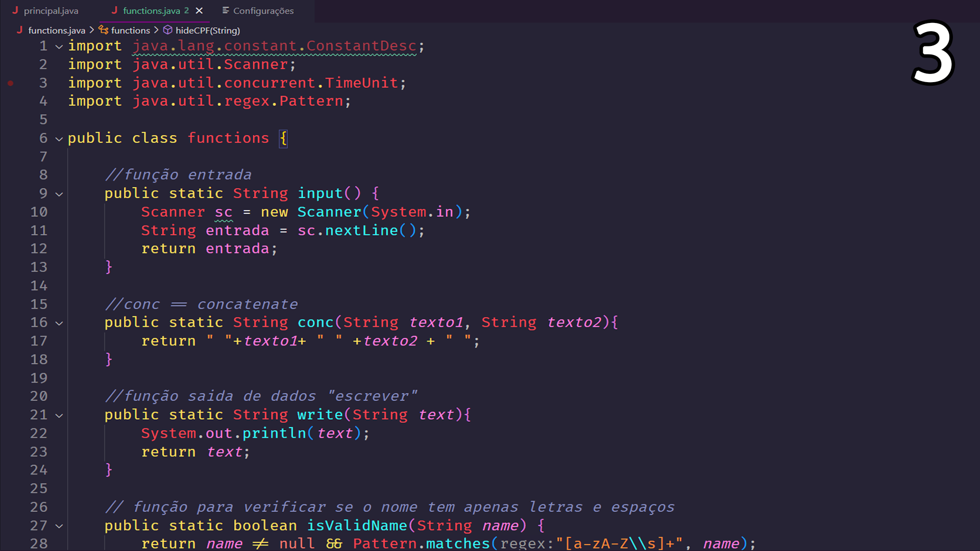This screenshot has width=980, height=551.
Task: Close the functions.java tab
Action: (x=199, y=11)
